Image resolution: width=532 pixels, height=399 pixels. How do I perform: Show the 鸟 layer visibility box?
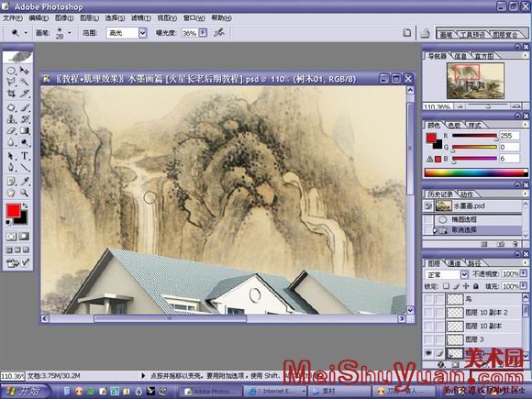pos(429,299)
